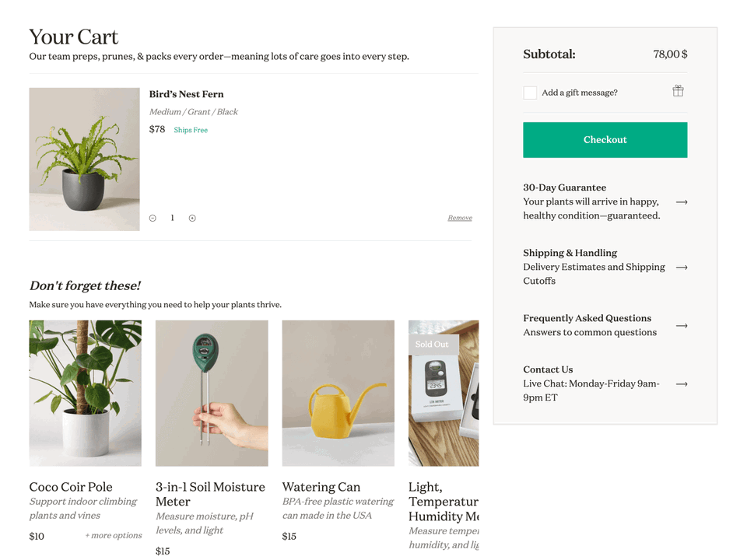This screenshot has width=747, height=560.
Task: Enable the 'Add a gift message?' checkbox
Action: [x=530, y=92]
